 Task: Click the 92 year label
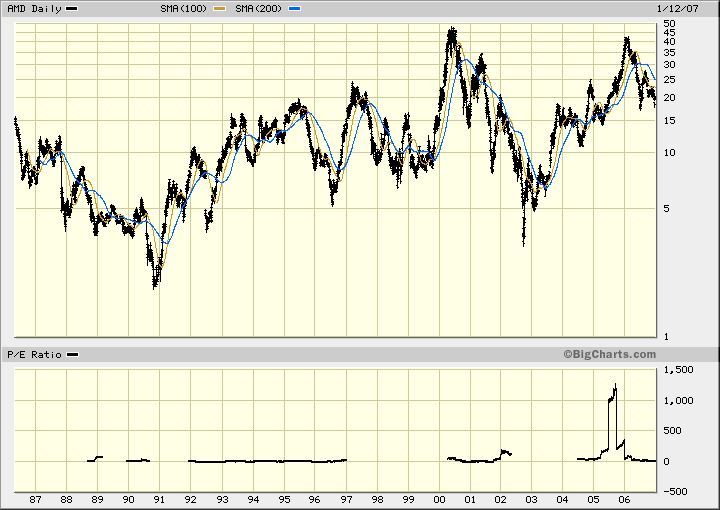click(x=191, y=499)
